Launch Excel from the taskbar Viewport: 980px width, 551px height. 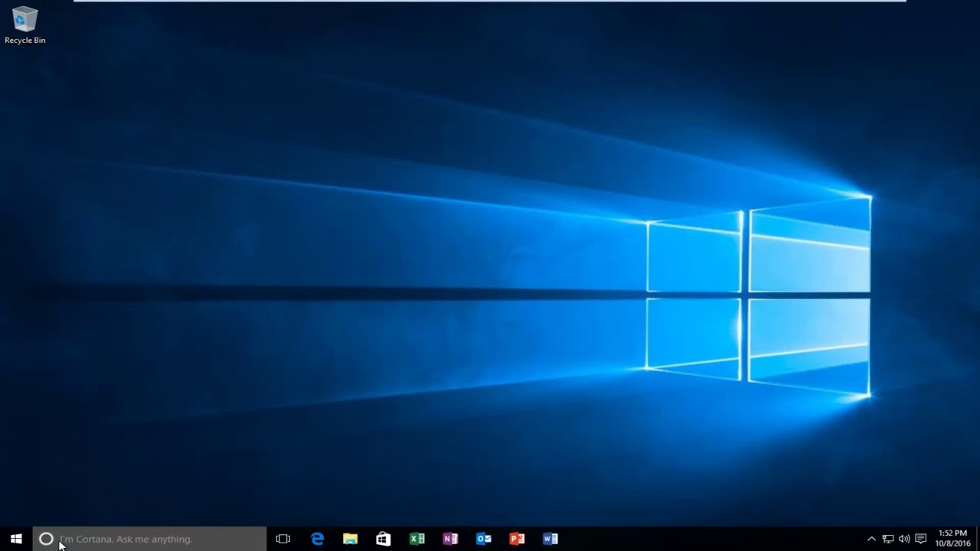tap(416, 539)
